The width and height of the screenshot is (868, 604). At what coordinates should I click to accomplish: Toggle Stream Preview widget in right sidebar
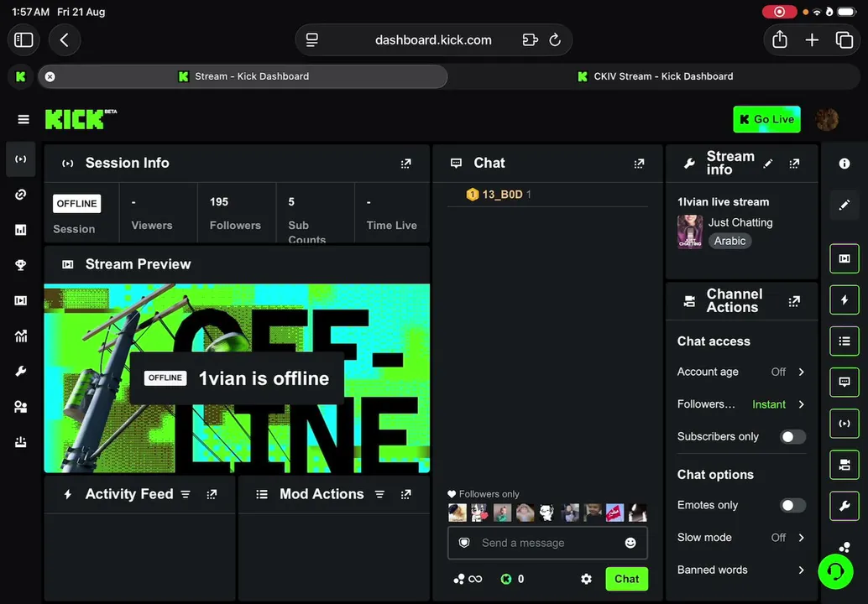pos(844,258)
